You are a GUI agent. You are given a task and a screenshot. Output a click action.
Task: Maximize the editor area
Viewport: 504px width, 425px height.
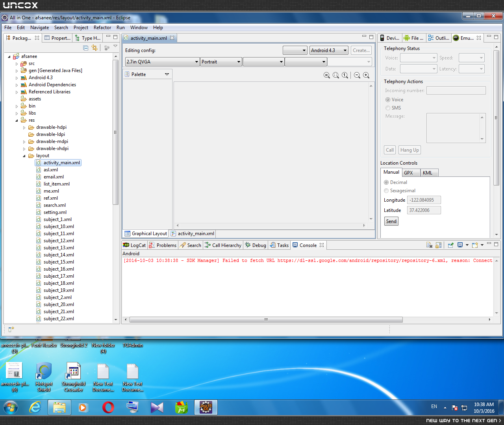pos(371,37)
